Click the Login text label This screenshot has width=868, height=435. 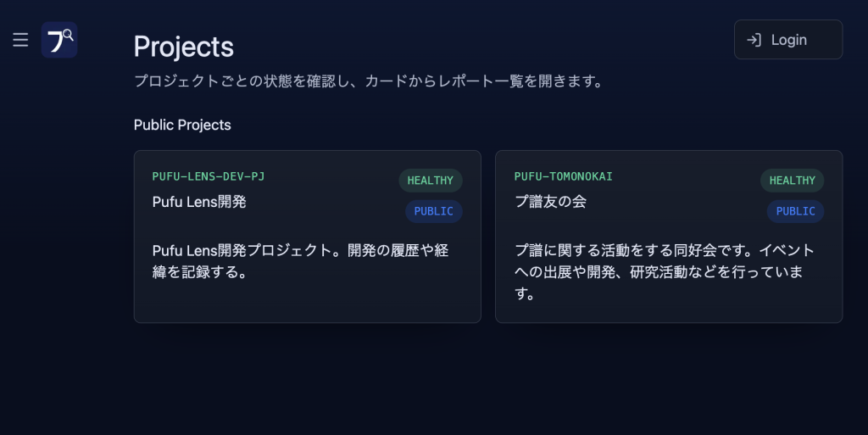click(789, 40)
